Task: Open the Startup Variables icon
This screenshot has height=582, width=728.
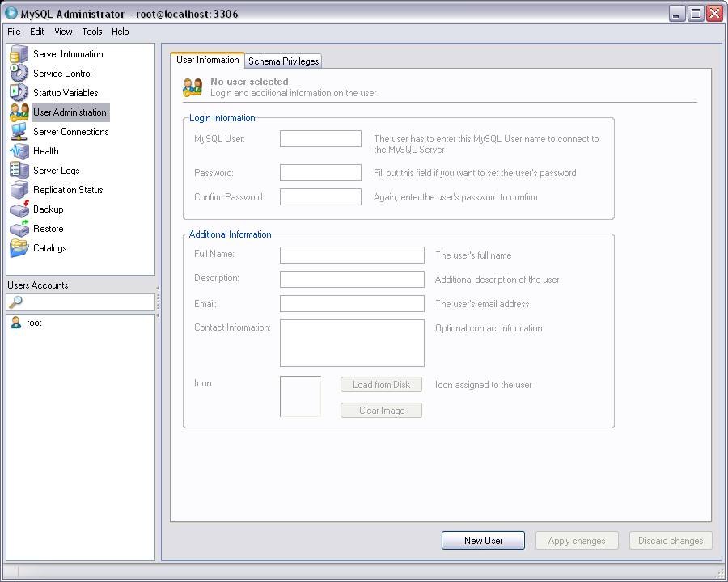Action: pyautogui.click(x=19, y=93)
